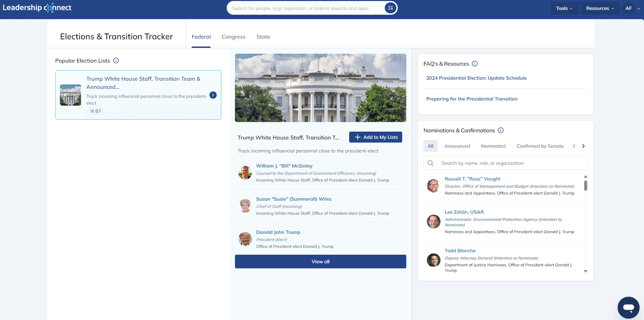Image resolution: width=644 pixels, height=320 pixels.
Task: Select the Confirmed by Senate filter
Action: (540, 146)
